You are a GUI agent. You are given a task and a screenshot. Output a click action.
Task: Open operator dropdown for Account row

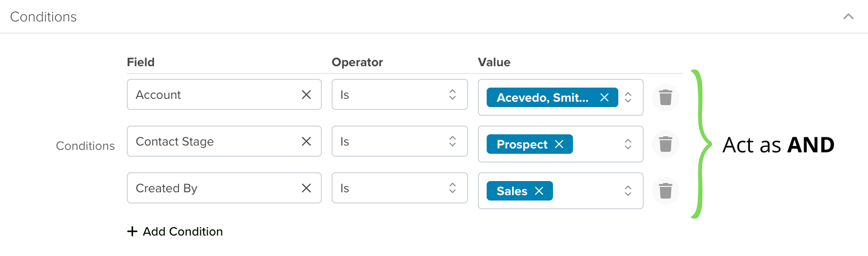400,94
